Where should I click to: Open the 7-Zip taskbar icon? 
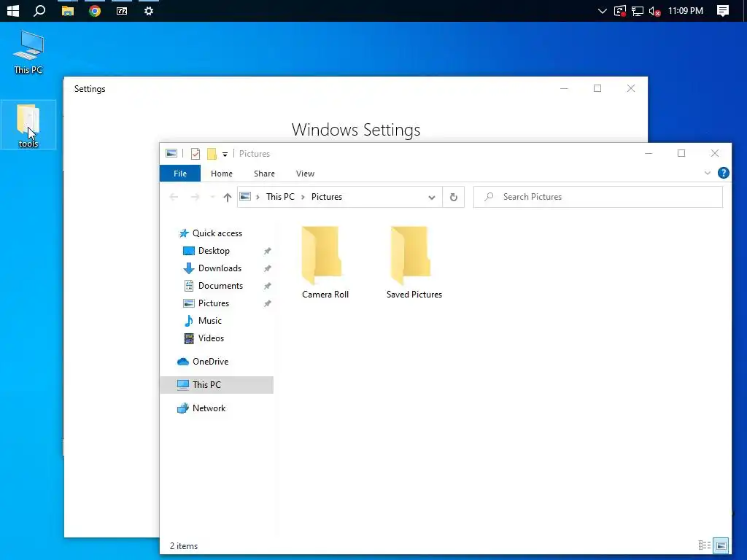(122, 10)
